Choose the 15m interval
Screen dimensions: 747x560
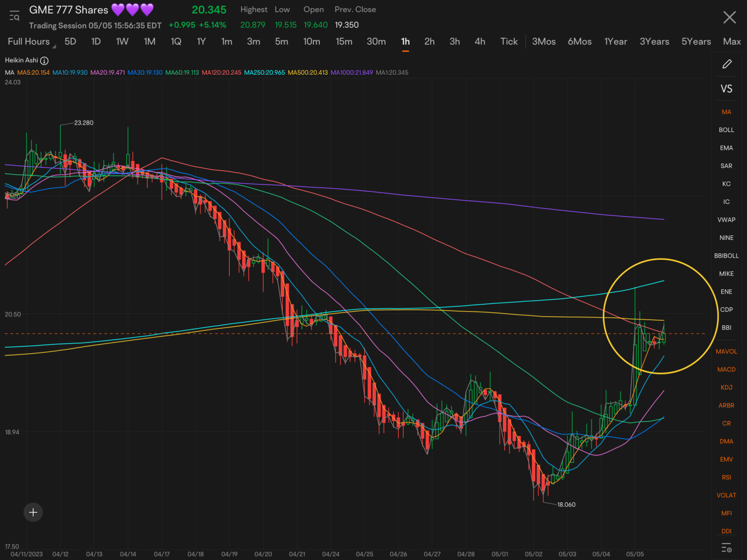344,42
